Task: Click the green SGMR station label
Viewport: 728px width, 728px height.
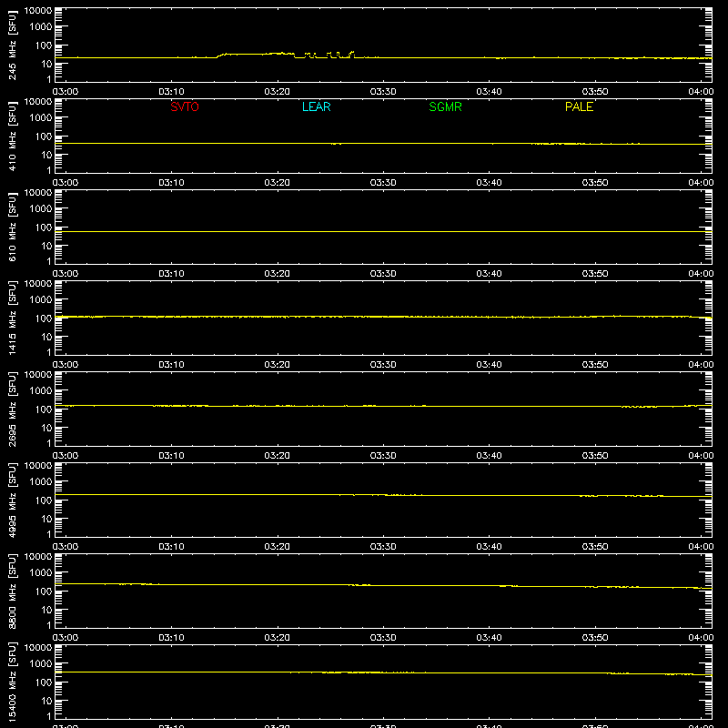Action: pos(445,106)
